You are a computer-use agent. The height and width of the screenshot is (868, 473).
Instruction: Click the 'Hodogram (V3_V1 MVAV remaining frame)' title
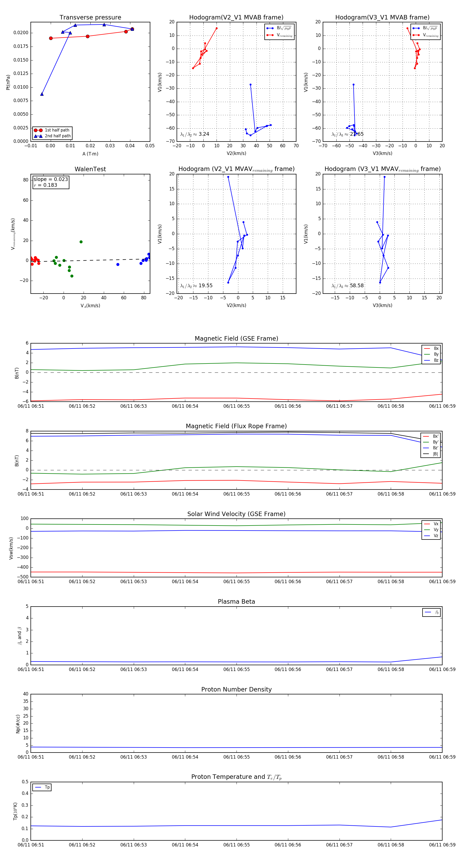[x=382, y=169]
